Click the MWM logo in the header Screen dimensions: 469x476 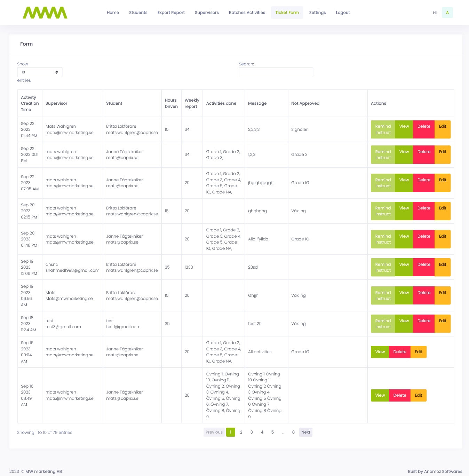[45, 13]
